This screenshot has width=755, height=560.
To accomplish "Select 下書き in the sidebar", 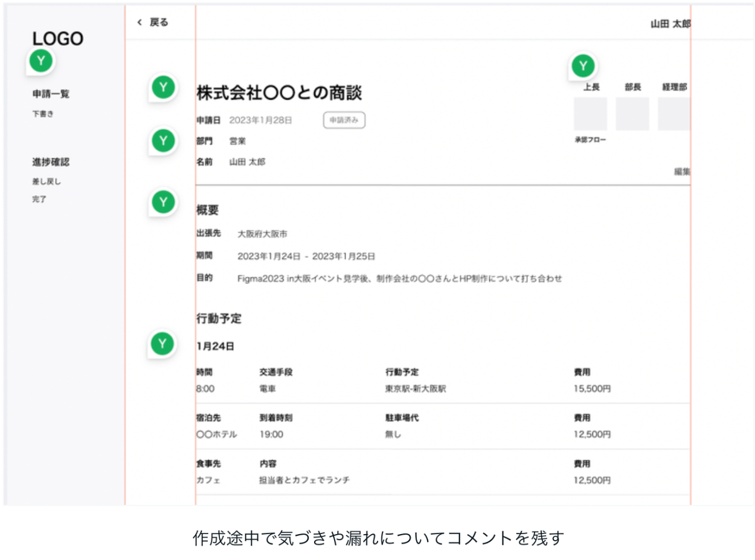I will [43, 114].
